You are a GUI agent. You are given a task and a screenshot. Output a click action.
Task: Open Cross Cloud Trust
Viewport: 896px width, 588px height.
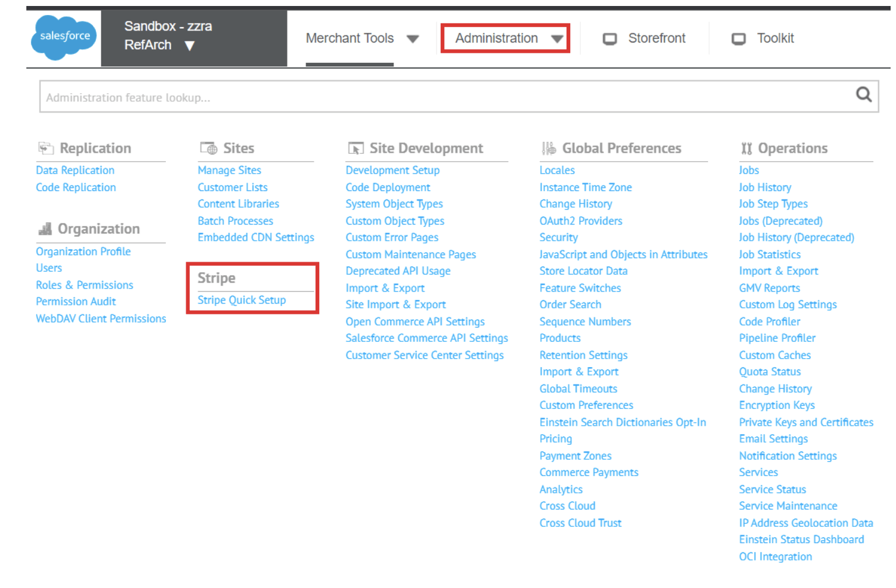[x=580, y=523]
